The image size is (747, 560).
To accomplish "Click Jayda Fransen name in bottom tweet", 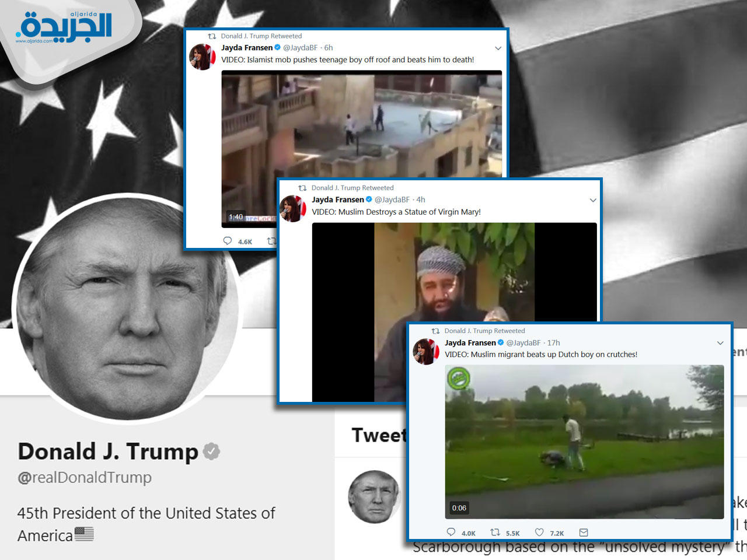I will click(470, 342).
